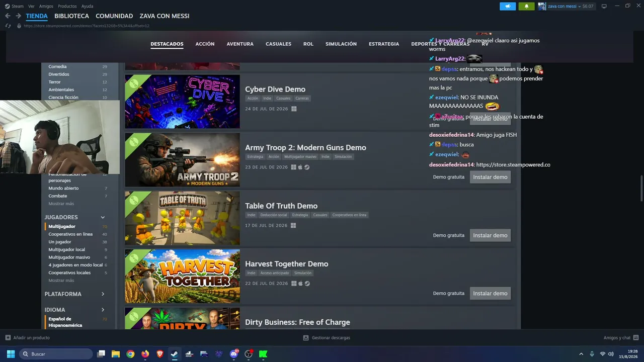Open the Table Of Truth game thumbnail
This screenshot has height=362, width=644.
pyautogui.click(x=182, y=218)
